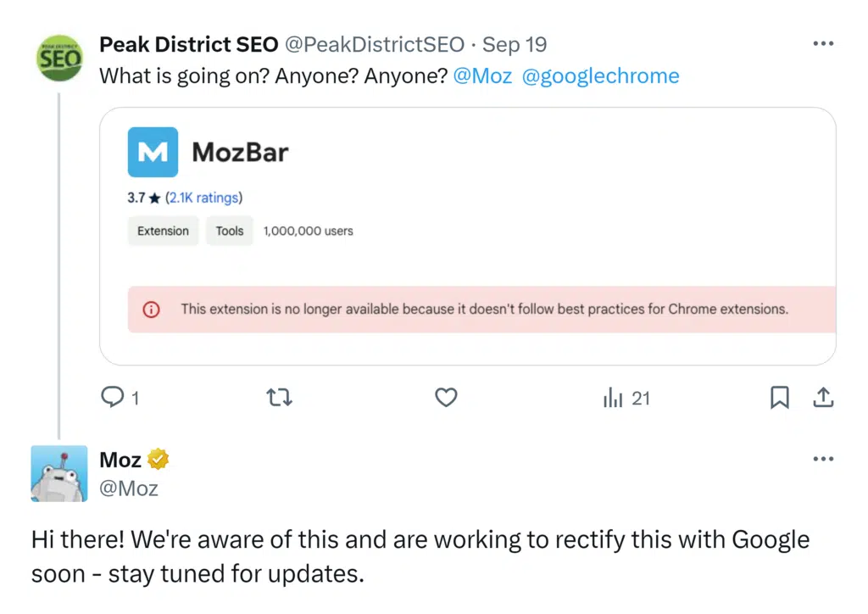Click the @Moz handle under the name
868x614 pixels.
(129, 488)
